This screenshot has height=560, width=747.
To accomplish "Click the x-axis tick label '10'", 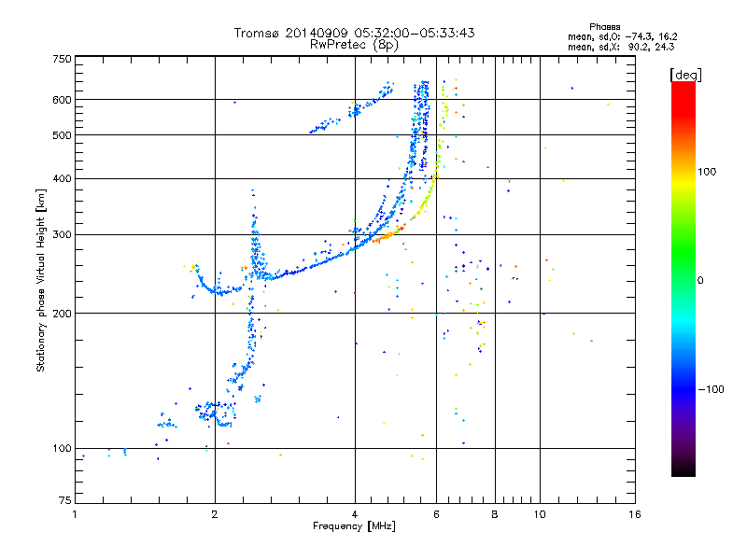I will coord(540,514).
